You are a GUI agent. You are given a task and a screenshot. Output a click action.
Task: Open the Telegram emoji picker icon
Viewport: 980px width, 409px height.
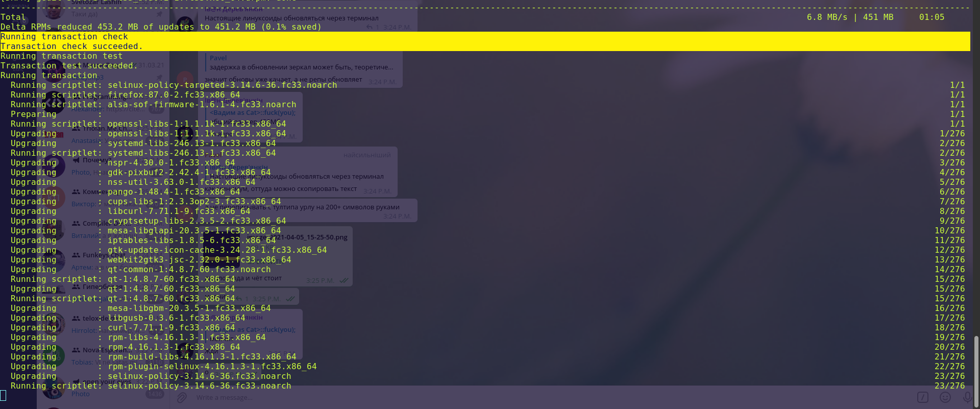[x=945, y=397]
